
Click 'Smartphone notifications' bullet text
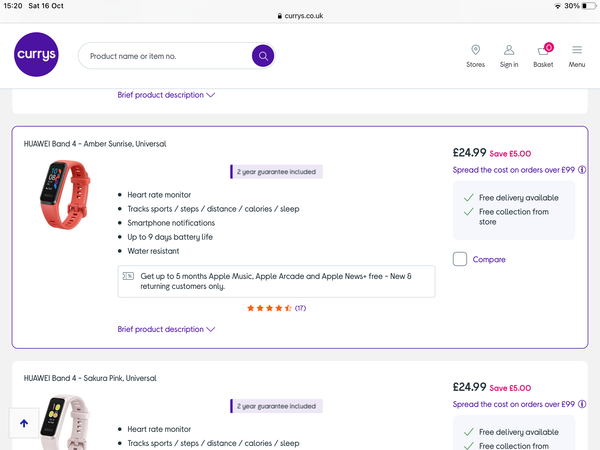[x=171, y=223]
